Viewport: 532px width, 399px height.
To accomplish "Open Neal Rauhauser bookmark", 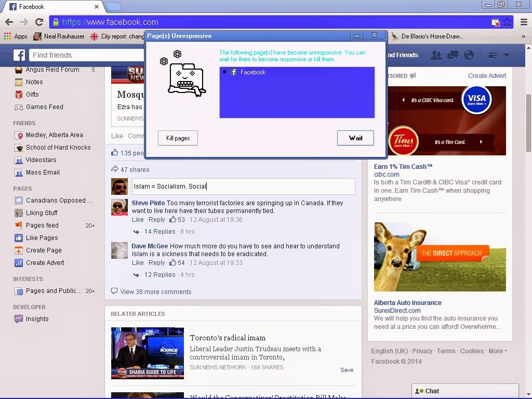I will click(x=59, y=36).
